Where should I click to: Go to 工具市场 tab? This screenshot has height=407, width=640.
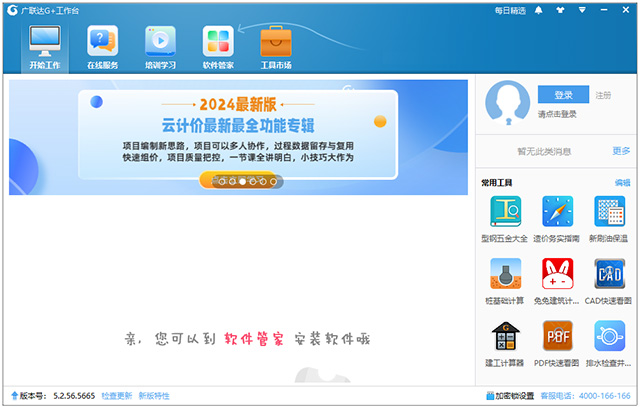pos(276,47)
